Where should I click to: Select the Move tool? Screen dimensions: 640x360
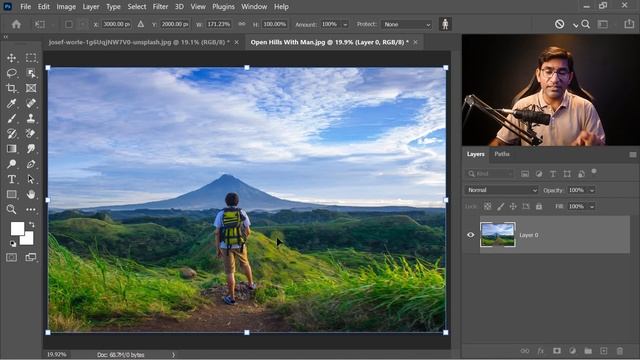11,58
